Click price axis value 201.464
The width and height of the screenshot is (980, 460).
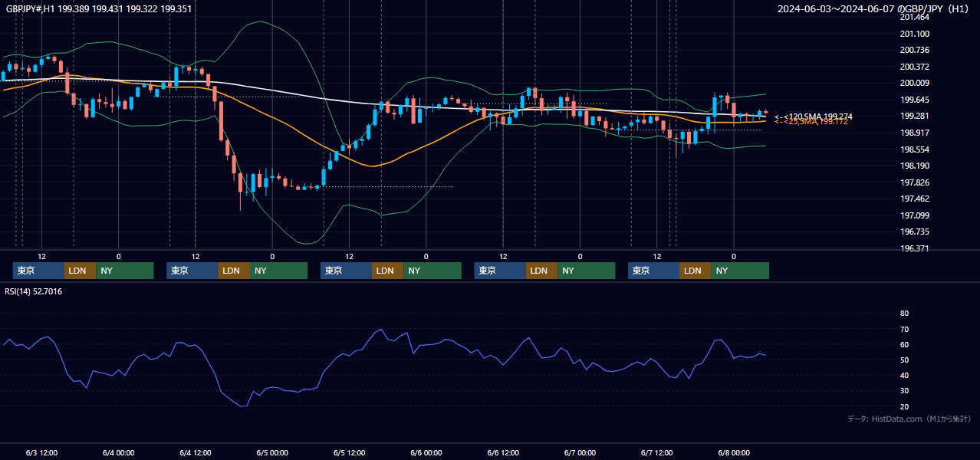coord(914,17)
